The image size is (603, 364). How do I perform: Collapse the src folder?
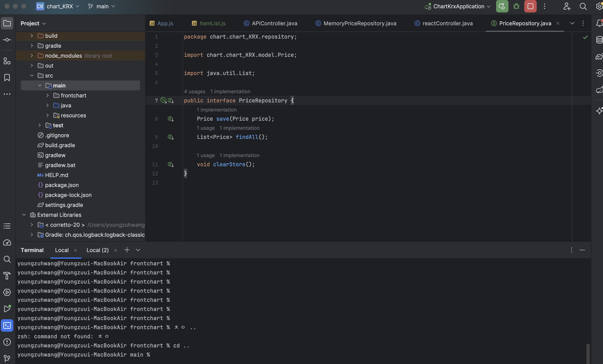click(32, 75)
